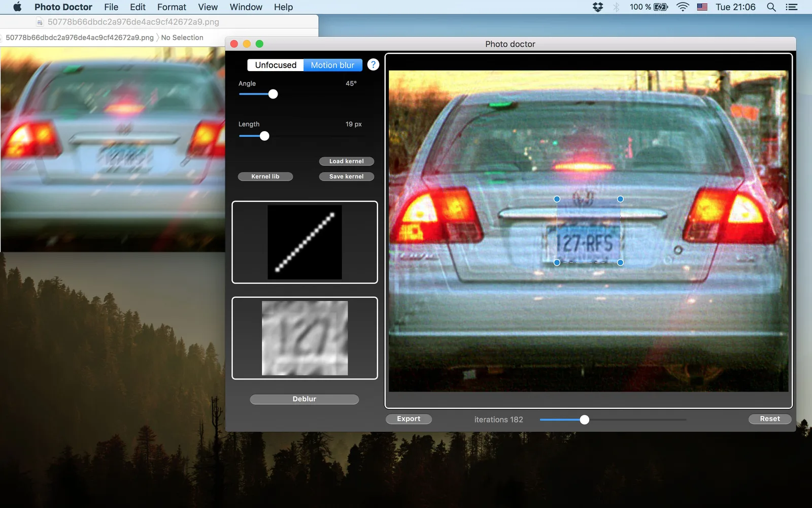Screen dimensions: 812x508
Task: Click the bottom-left selection handle on license plate
Action: [x=557, y=263]
